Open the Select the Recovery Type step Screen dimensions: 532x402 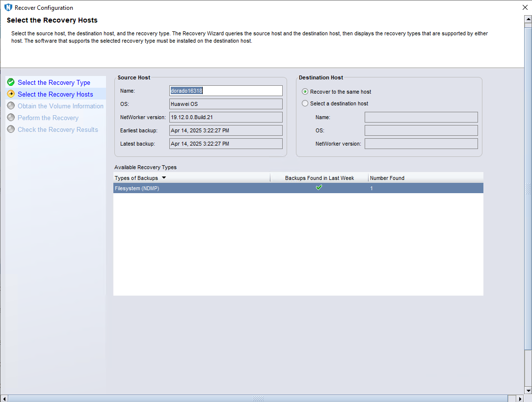(x=54, y=82)
